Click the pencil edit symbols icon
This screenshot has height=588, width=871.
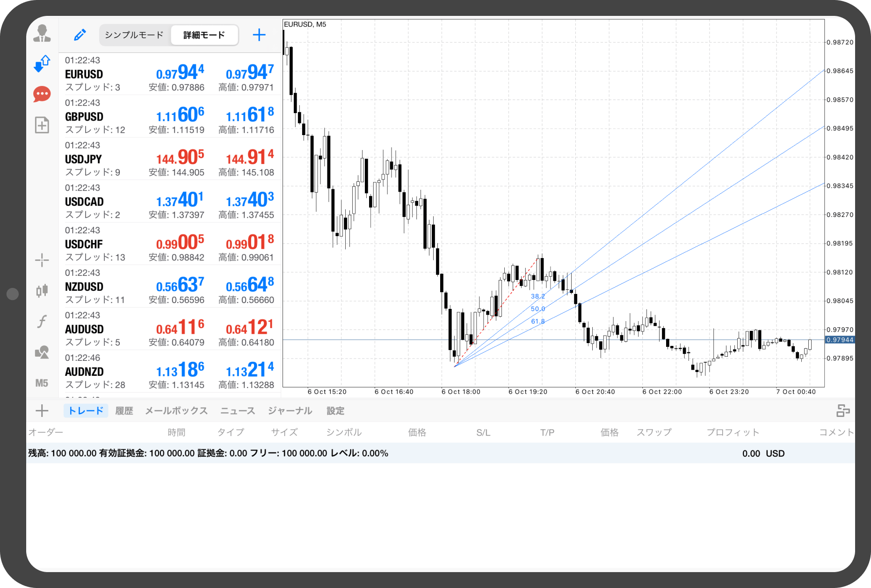[80, 35]
